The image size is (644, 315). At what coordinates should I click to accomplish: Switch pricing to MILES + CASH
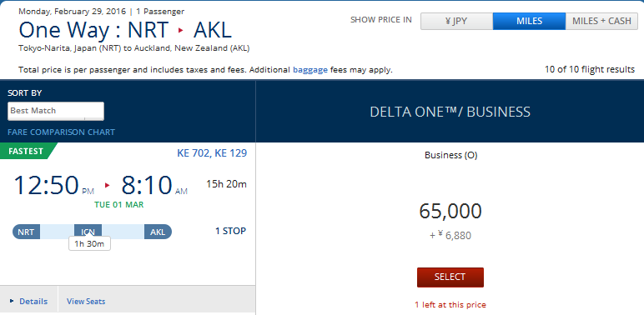[601, 22]
